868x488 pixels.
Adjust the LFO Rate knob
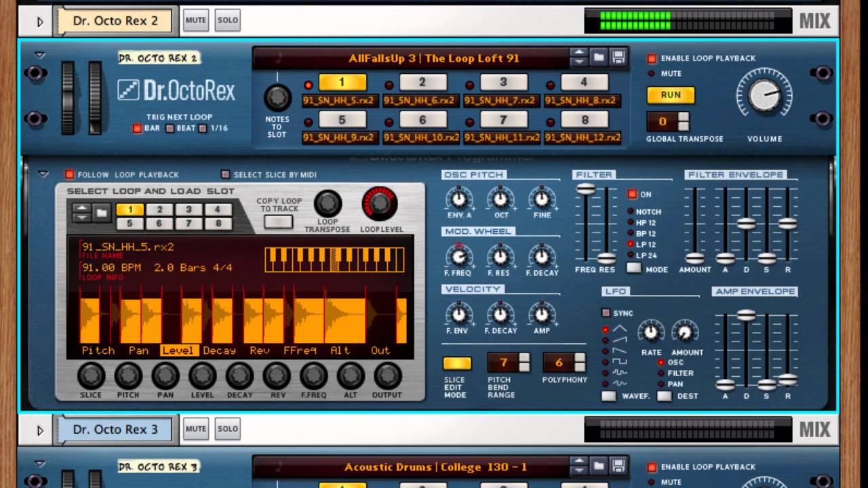point(651,332)
